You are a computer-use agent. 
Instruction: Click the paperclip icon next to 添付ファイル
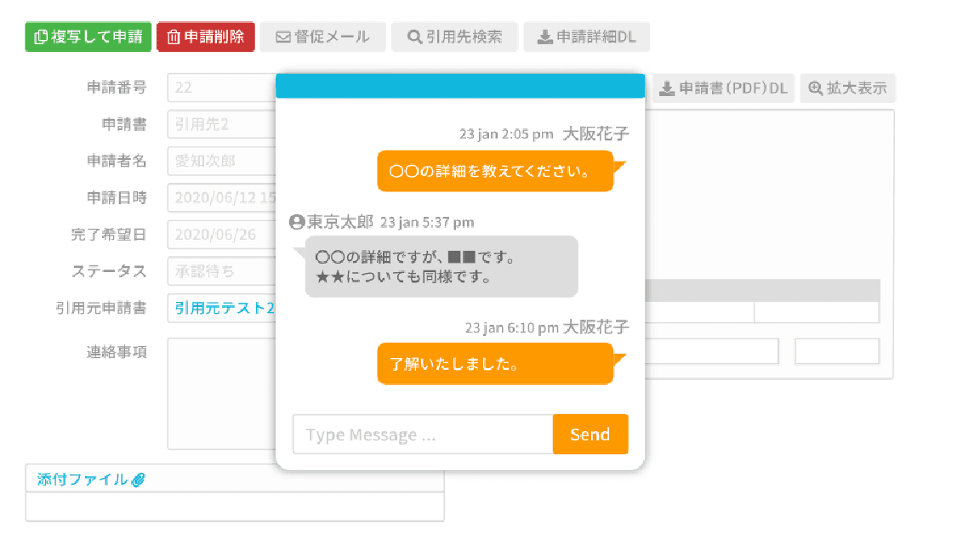point(139,480)
